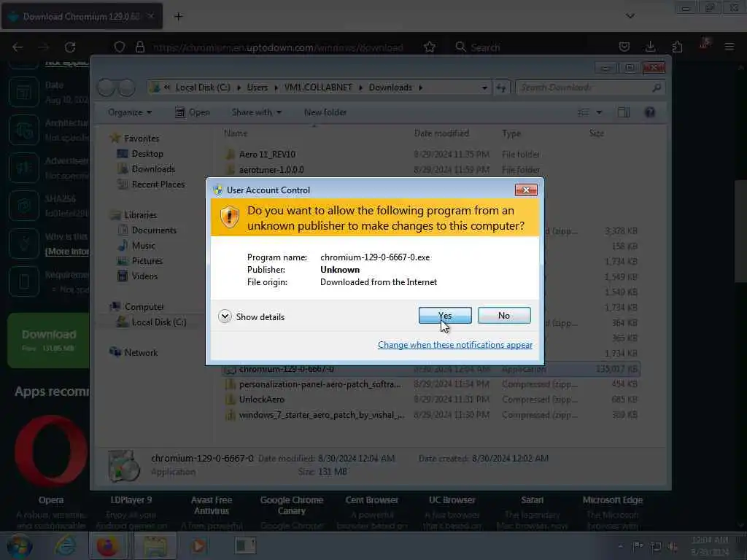
Task: Create a New folder in Explorer
Action: coord(325,112)
